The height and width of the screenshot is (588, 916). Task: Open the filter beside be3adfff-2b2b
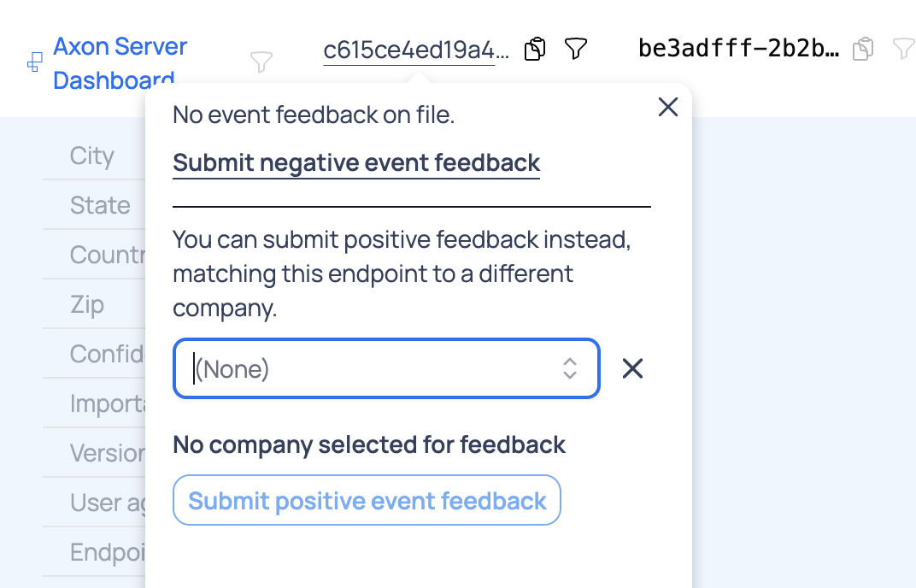click(903, 49)
